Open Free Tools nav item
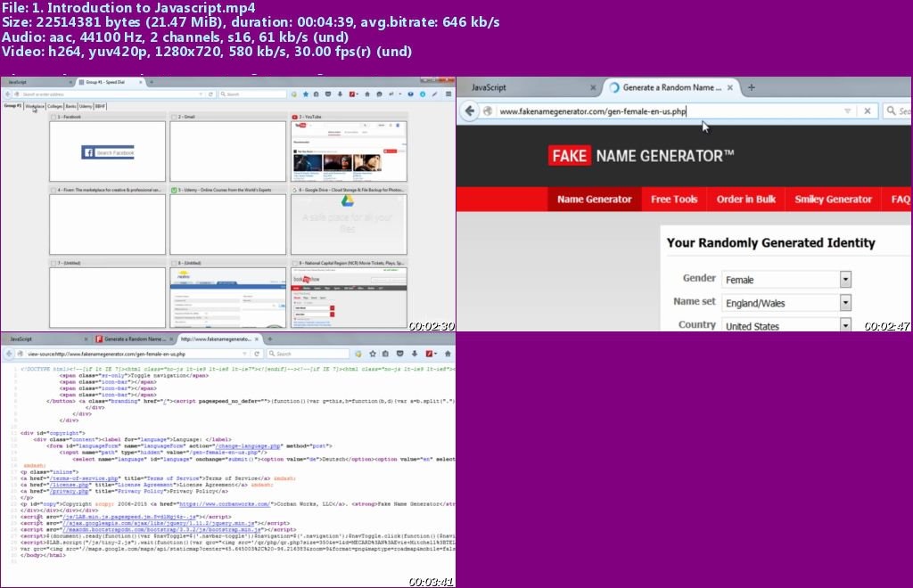This screenshot has height=588, width=913. 674,199
